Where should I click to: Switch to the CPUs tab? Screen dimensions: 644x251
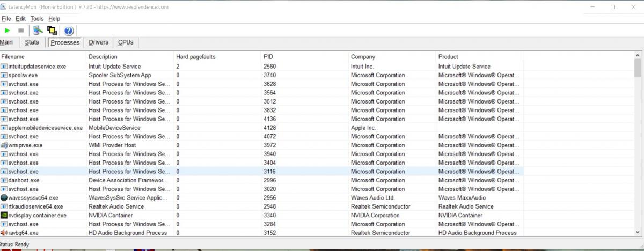tap(126, 42)
